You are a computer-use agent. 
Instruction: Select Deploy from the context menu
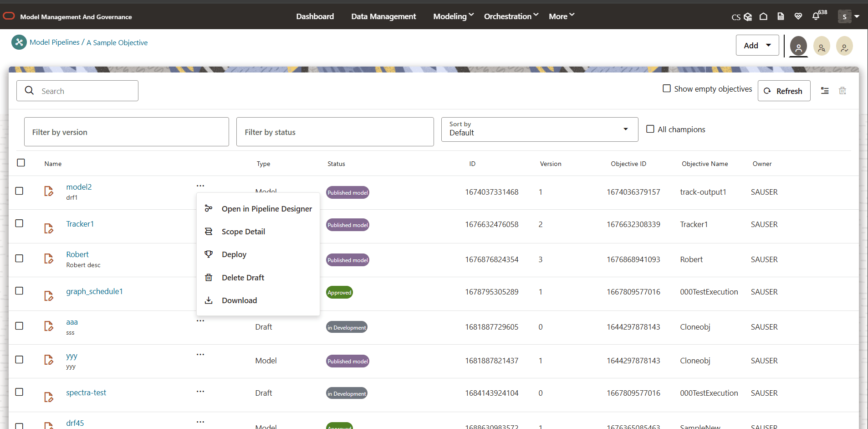[234, 254]
